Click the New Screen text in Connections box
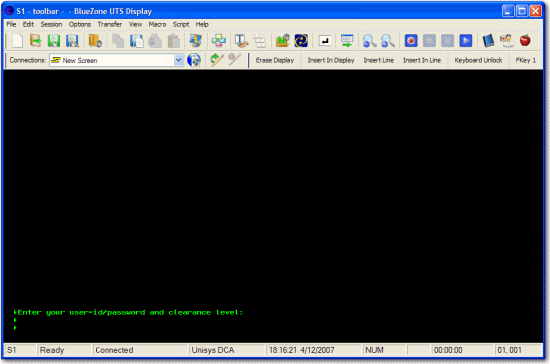Screen dimensions: 550x364 80,60
